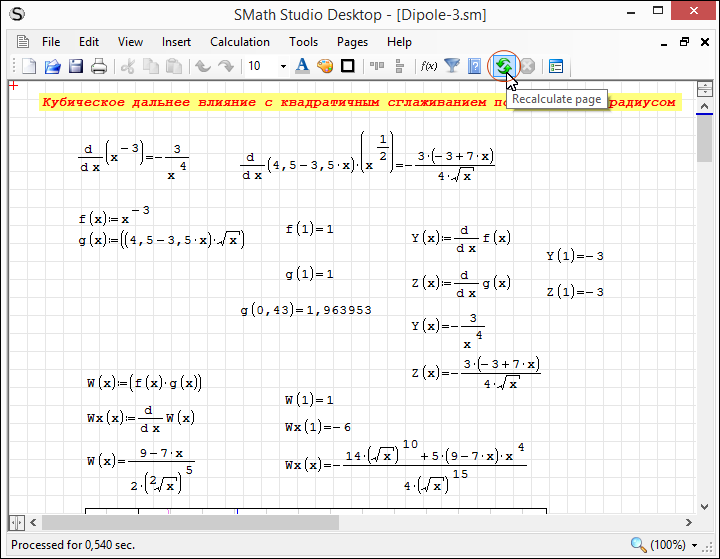Screen dimensions: 720x559
Task: Open the text color tool (letter A)
Action: tap(303, 67)
